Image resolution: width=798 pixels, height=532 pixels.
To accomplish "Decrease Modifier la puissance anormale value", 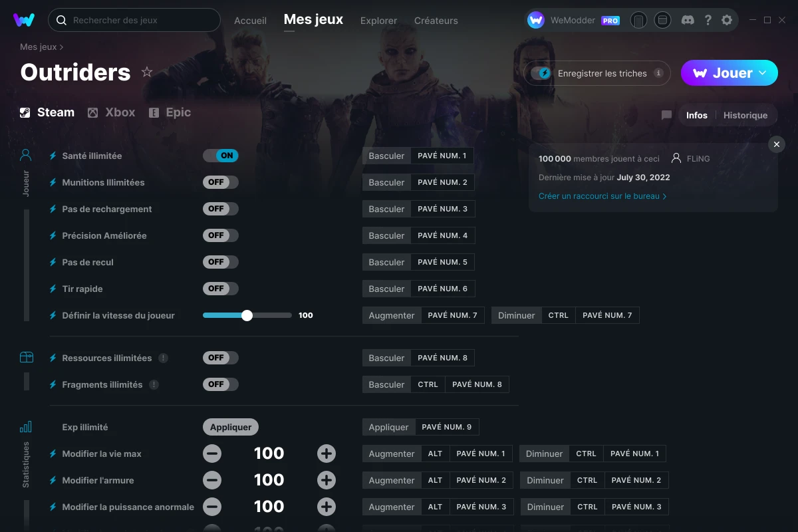I will pyautogui.click(x=212, y=507).
